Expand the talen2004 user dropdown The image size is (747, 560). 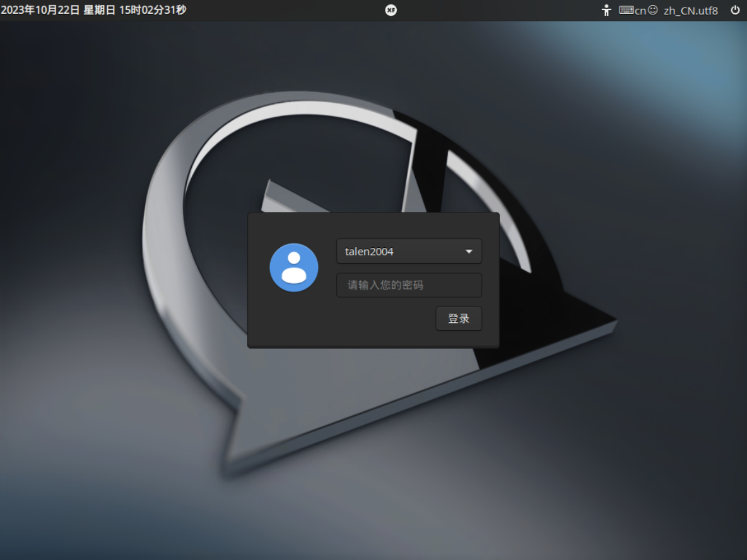[x=409, y=252]
